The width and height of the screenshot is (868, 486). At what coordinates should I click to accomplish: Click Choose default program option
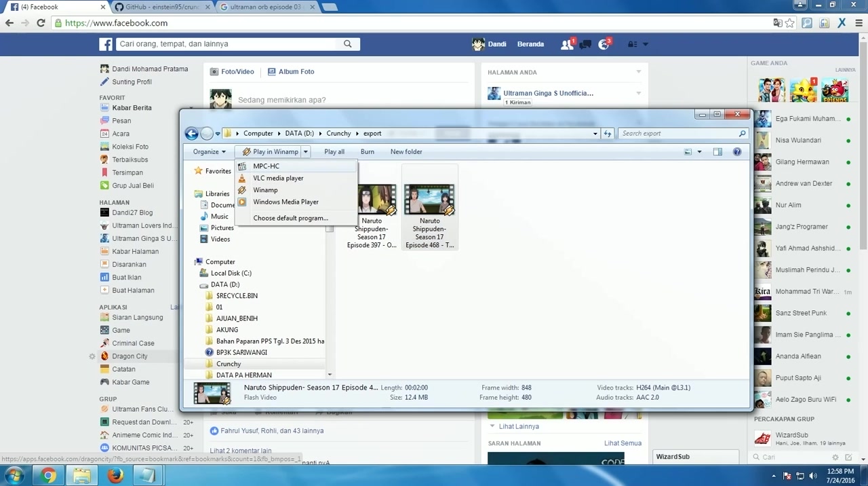(290, 218)
